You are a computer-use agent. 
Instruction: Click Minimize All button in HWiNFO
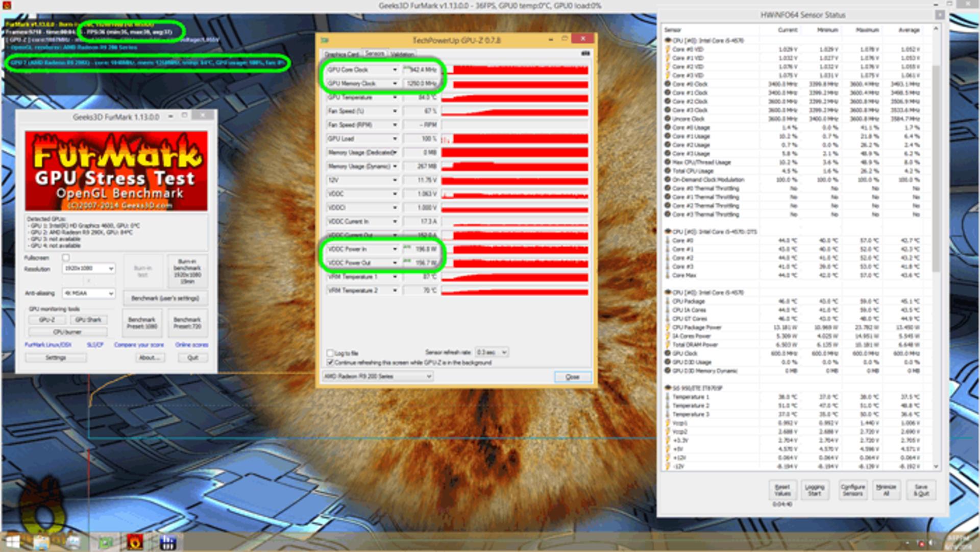[886, 490]
